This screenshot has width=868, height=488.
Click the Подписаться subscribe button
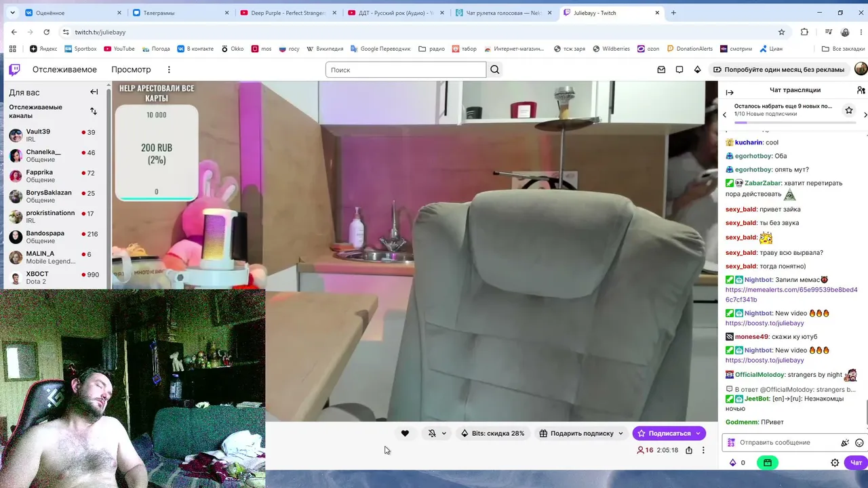click(x=669, y=433)
